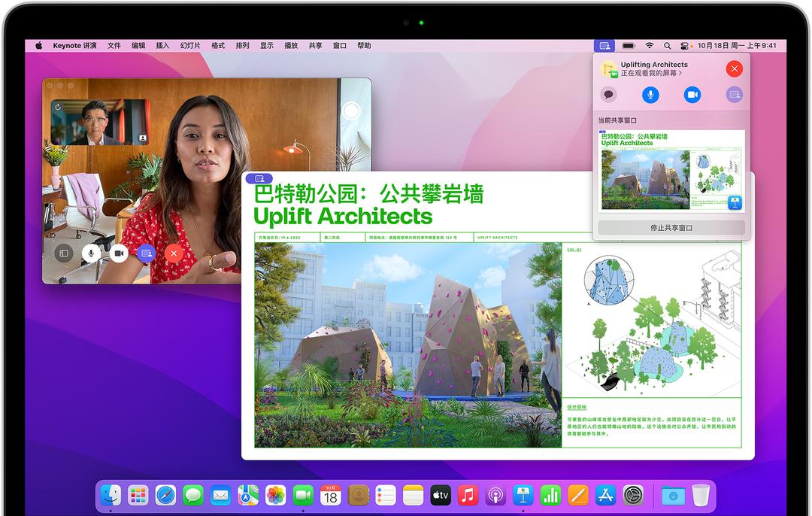Select the blue video icon in SharePlay panel

pyautogui.click(x=692, y=95)
